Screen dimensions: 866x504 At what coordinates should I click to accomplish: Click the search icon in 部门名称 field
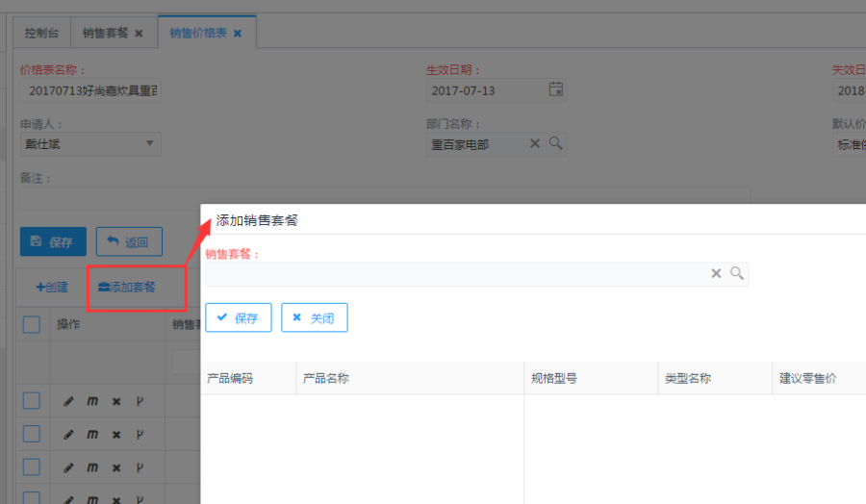[x=555, y=143]
